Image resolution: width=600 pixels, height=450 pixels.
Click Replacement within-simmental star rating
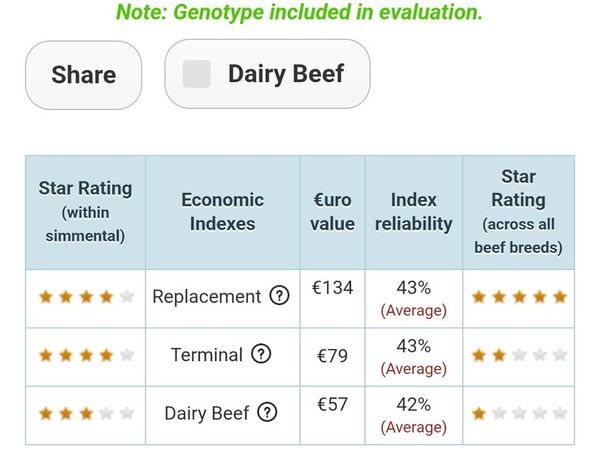coord(86,297)
